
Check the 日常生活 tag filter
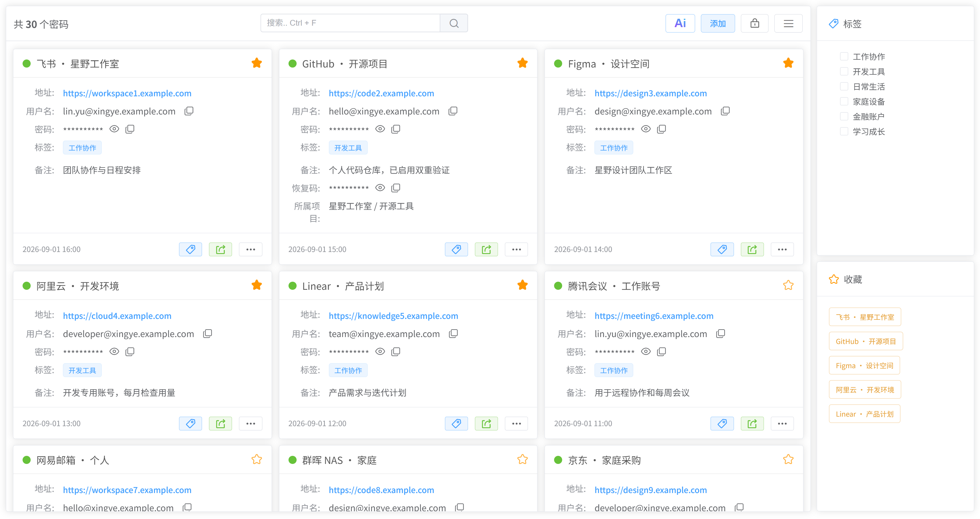click(x=844, y=86)
